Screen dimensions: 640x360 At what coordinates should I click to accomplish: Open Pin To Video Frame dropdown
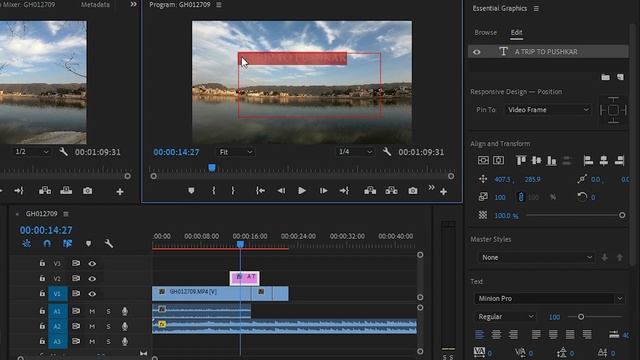[548, 110]
